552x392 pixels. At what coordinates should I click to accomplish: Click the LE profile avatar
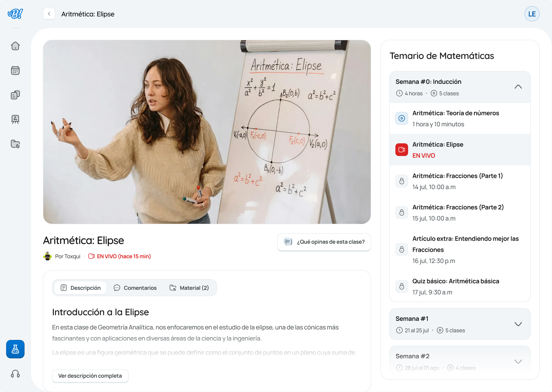coord(532,14)
